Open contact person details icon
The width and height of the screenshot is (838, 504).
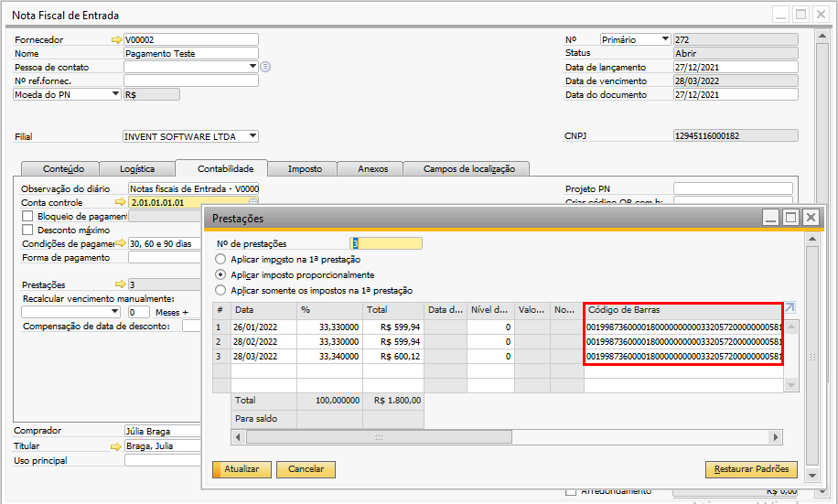pyautogui.click(x=265, y=67)
